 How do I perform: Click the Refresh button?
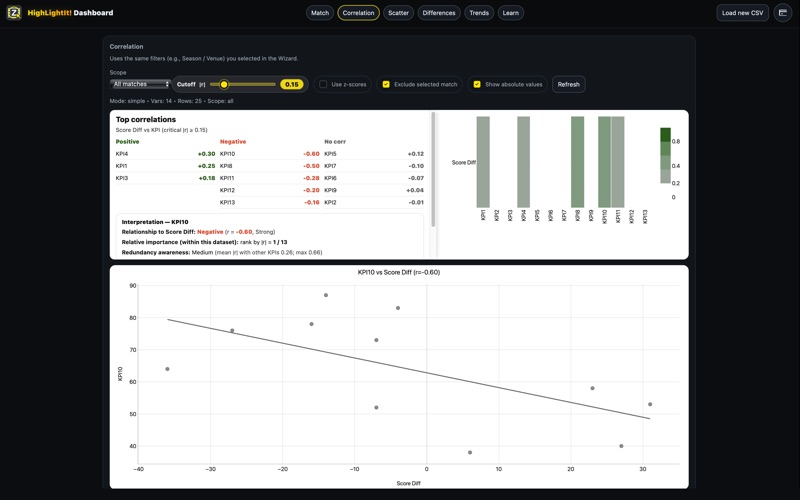(x=568, y=84)
